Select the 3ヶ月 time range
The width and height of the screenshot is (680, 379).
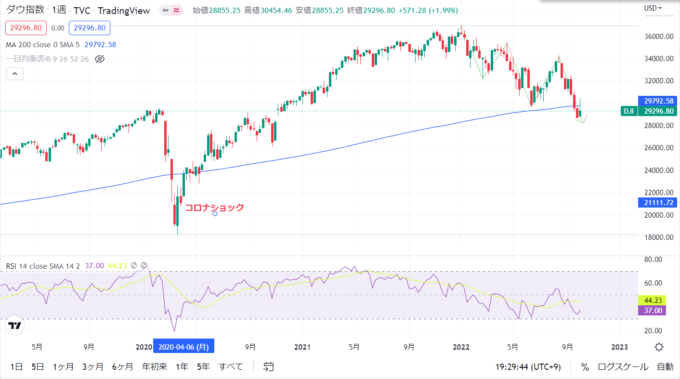[x=93, y=367]
